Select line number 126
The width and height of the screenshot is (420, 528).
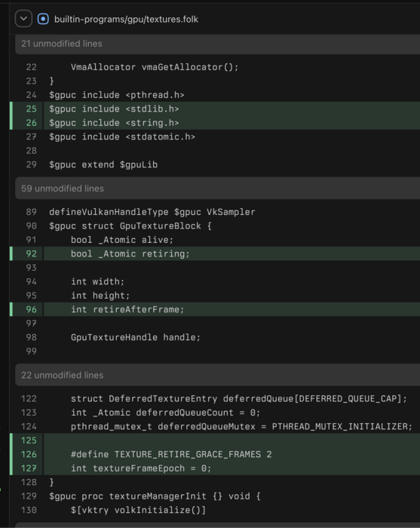[x=29, y=454]
